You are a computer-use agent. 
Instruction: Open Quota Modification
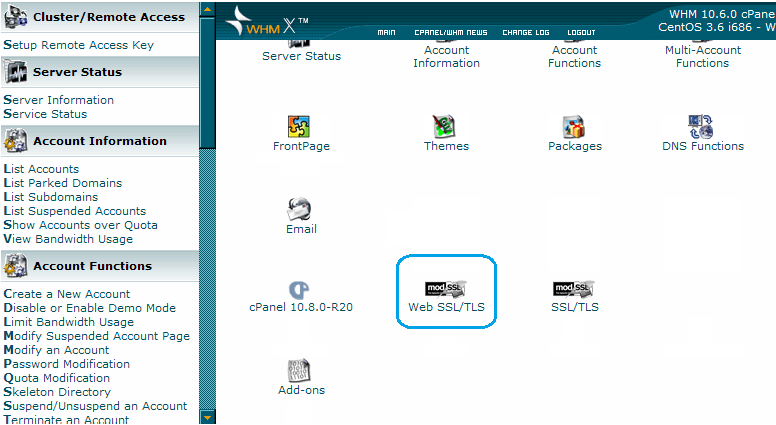[x=56, y=378]
